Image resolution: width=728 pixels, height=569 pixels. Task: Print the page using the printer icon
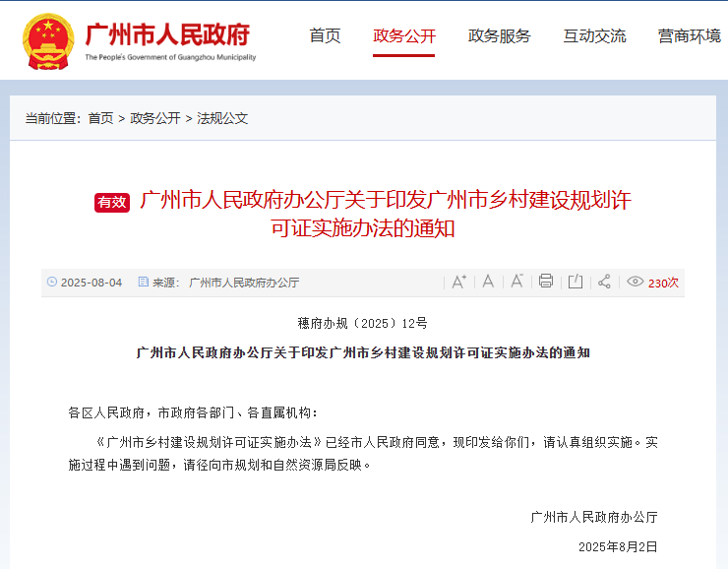[546, 281]
